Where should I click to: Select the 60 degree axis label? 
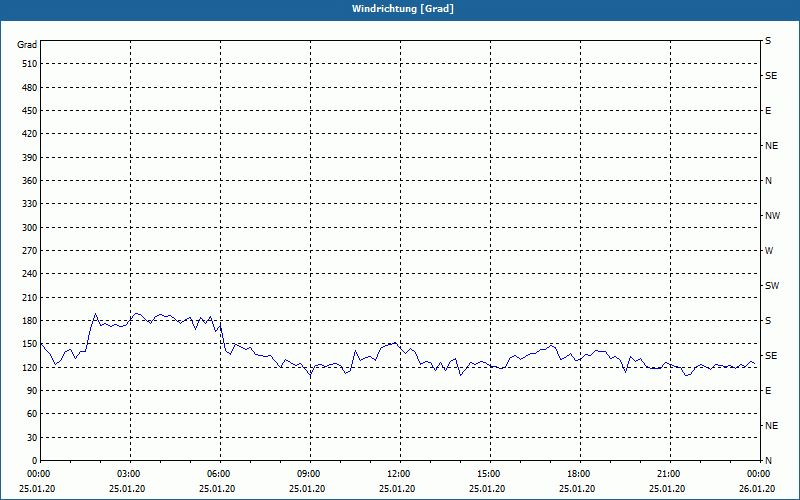pos(32,414)
